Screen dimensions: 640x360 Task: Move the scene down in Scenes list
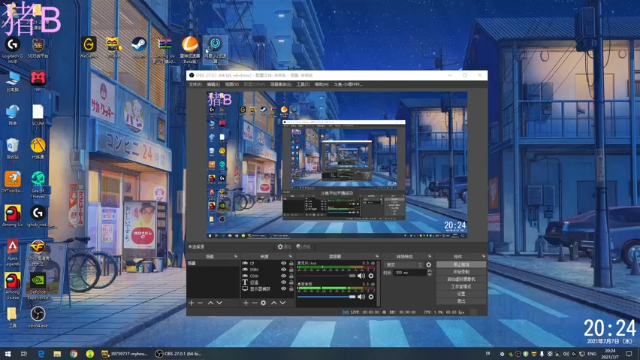219,303
